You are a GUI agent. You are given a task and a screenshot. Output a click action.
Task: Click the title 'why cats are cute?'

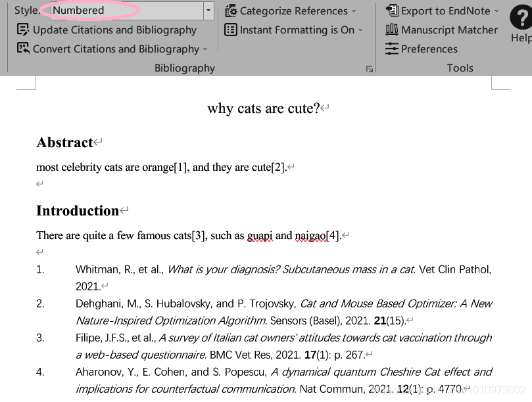click(x=264, y=108)
